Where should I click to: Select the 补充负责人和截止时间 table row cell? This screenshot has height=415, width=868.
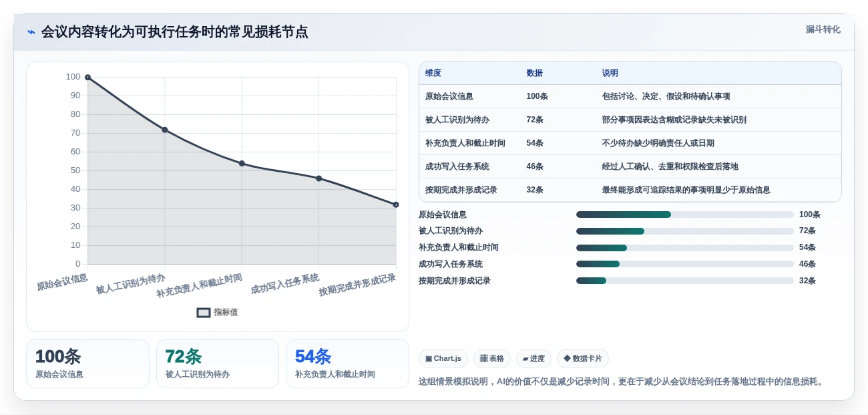[x=465, y=143]
